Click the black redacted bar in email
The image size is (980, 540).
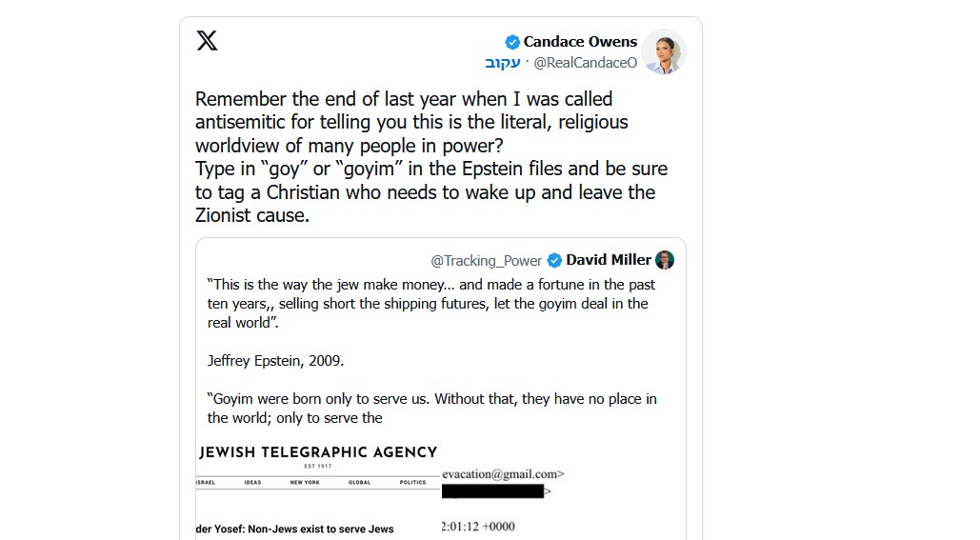click(491, 492)
